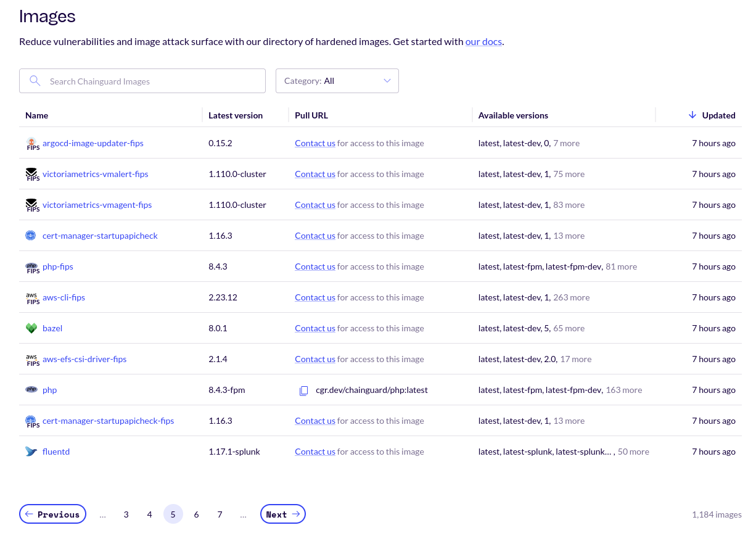
Task: Click the green bazel logo icon
Action: point(31,328)
